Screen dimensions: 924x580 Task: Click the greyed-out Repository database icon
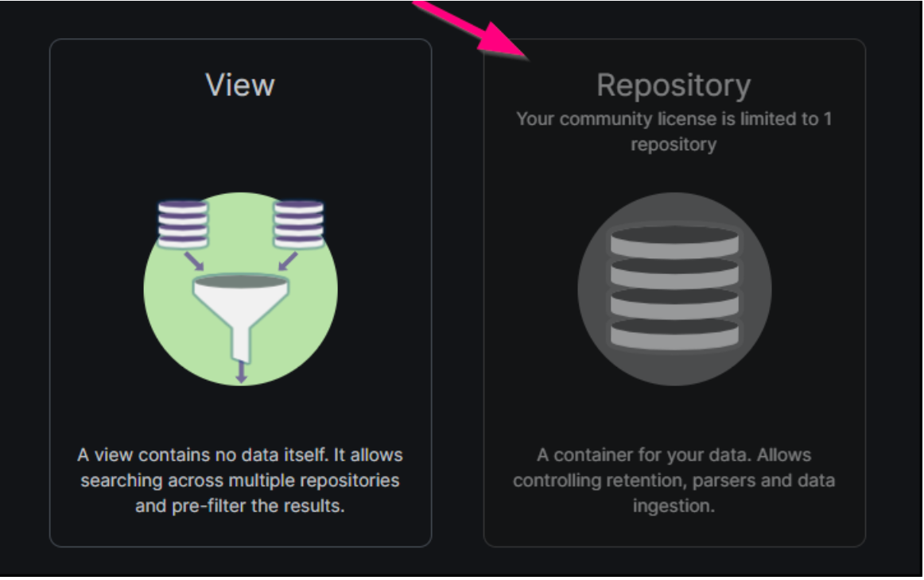coord(674,288)
